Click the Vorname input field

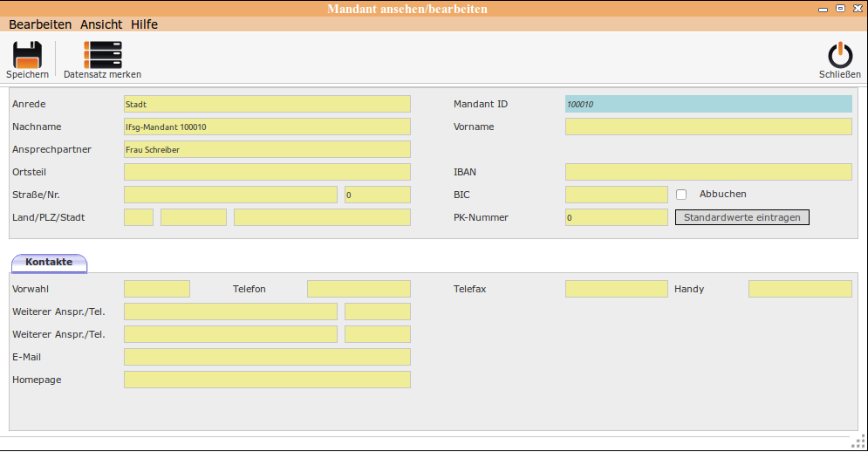click(x=708, y=127)
